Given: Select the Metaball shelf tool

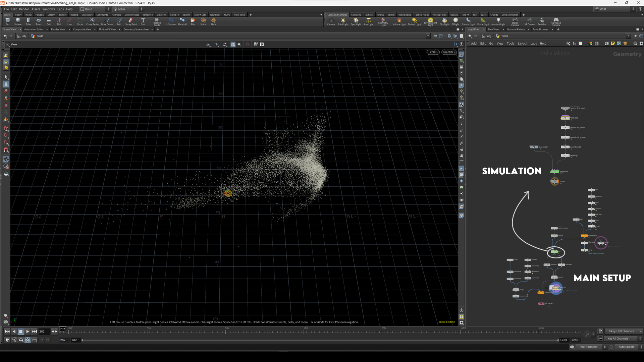Looking at the screenshot, I should point(182,21).
